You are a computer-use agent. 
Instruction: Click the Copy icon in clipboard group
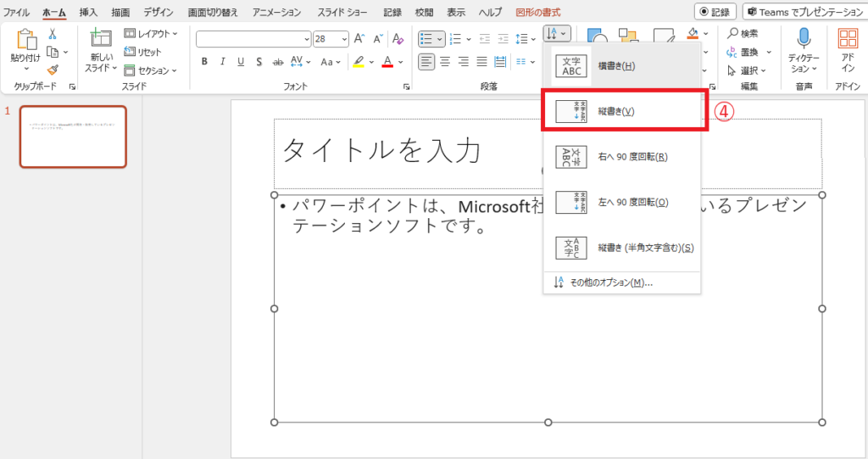[x=53, y=52]
